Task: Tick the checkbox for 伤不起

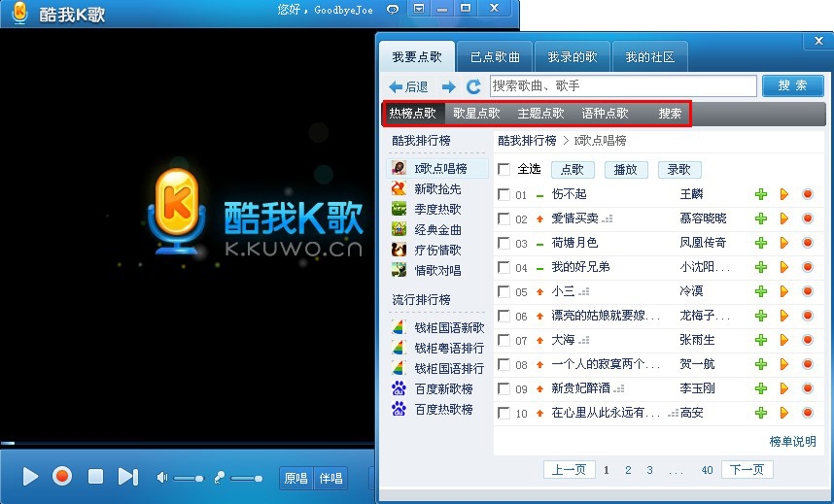Action: [504, 194]
